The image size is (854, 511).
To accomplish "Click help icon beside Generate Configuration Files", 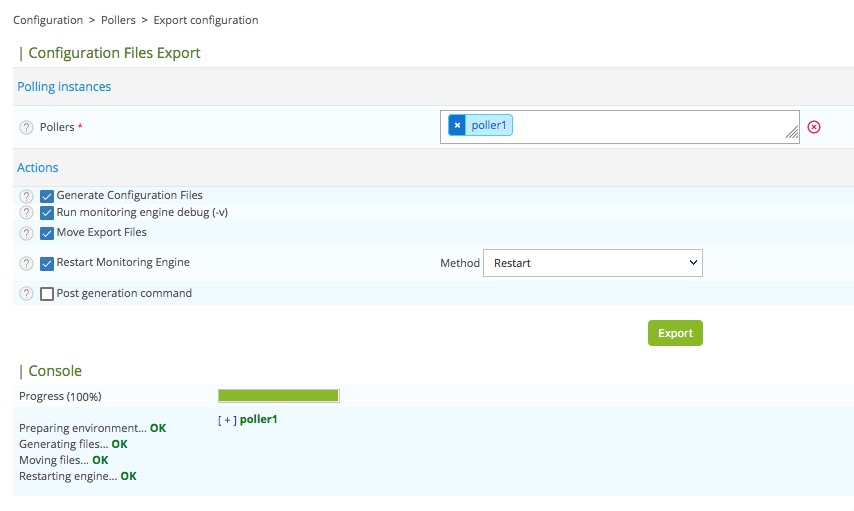I will point(26,196).
